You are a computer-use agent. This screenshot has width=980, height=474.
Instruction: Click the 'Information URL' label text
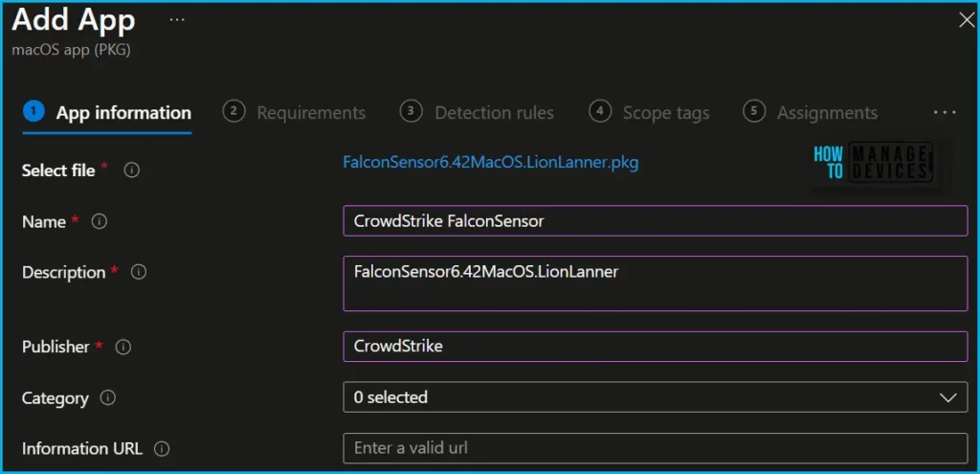82,449
